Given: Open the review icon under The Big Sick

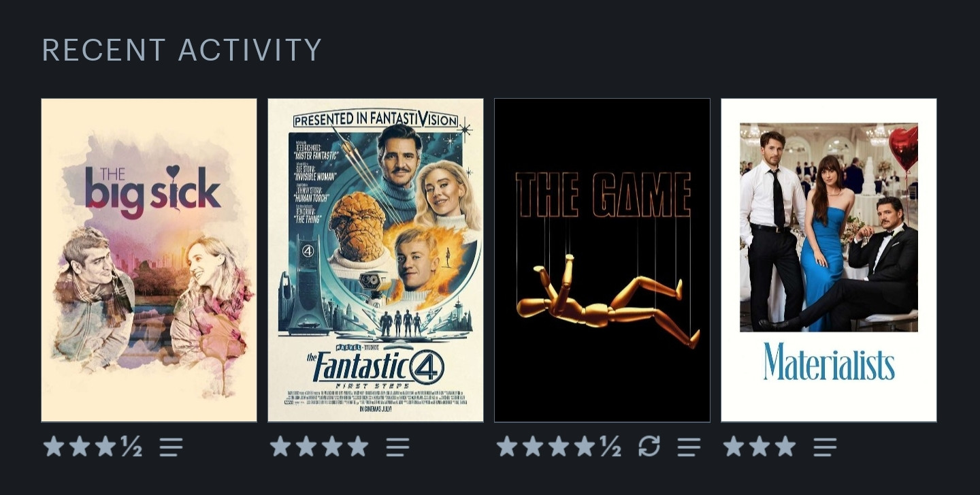Looking at the screenshot, I should click(x=171, y=447).
